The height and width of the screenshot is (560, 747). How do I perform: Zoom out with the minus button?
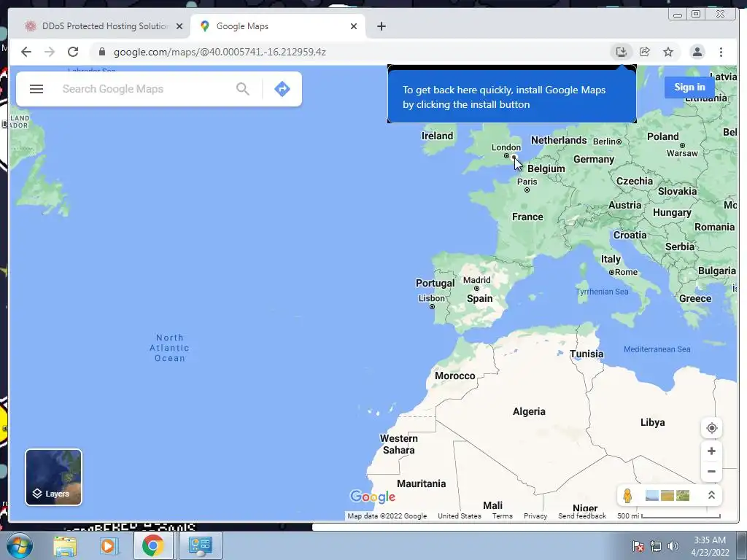coord(711,472)
